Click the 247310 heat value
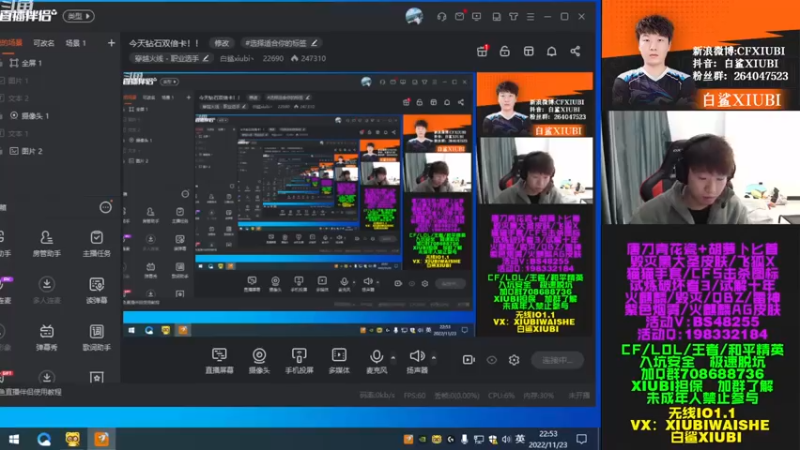 click(x=308, y=59)
